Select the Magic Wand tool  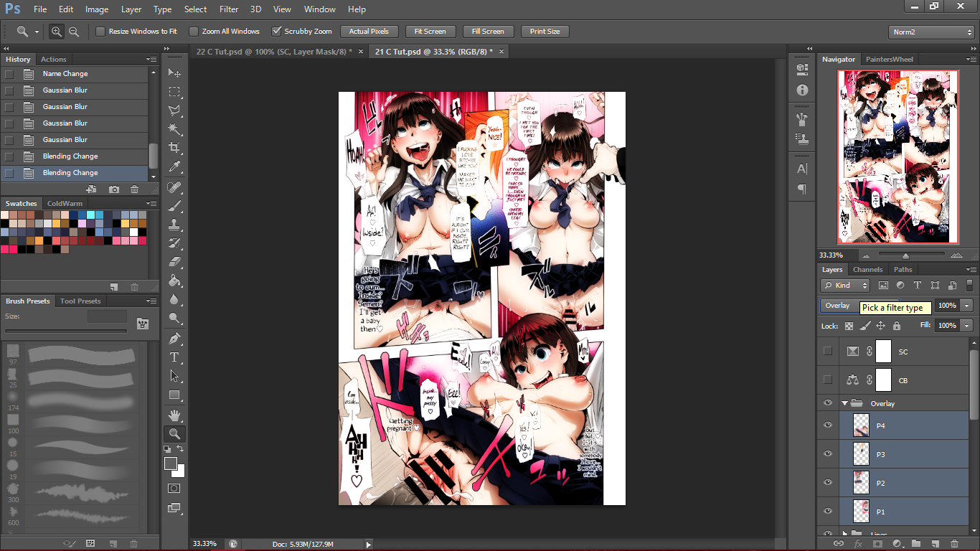174,129
